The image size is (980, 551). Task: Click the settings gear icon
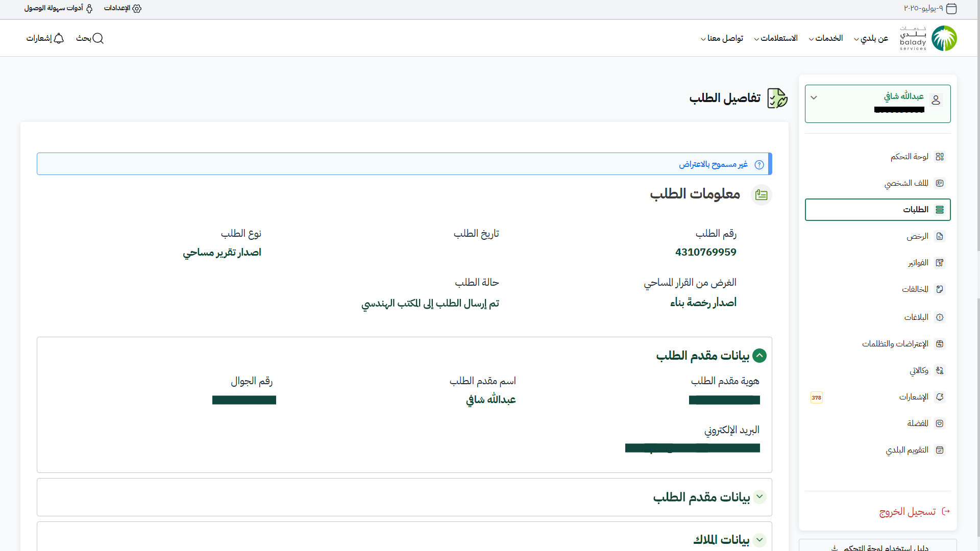click(136, 8)
